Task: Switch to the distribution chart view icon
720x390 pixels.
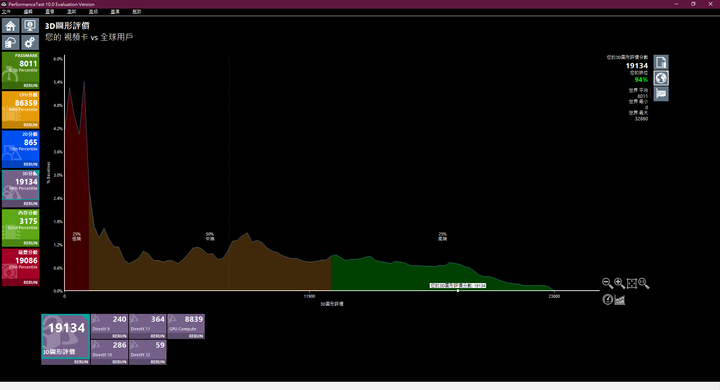Action: tap(620, 300)
